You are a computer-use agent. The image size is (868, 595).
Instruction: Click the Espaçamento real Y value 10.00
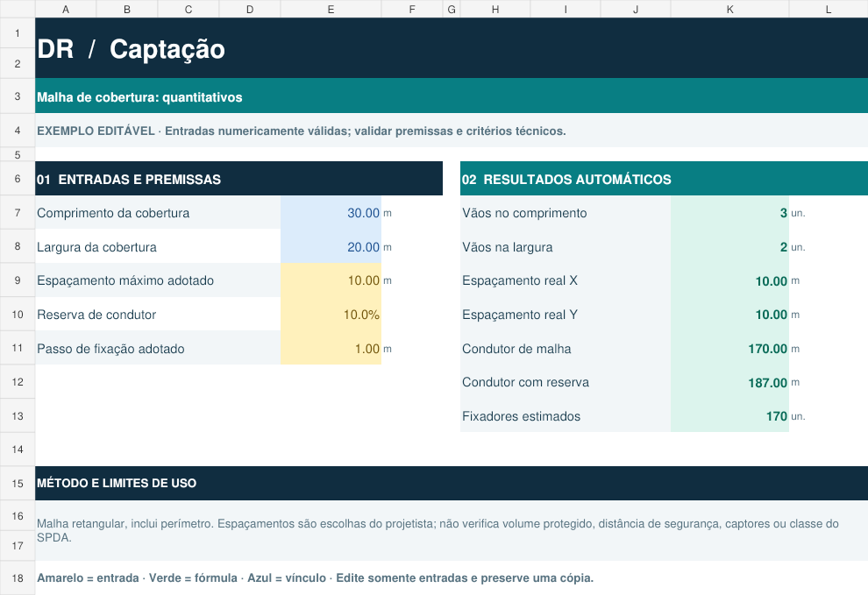(x=729, y=315)
